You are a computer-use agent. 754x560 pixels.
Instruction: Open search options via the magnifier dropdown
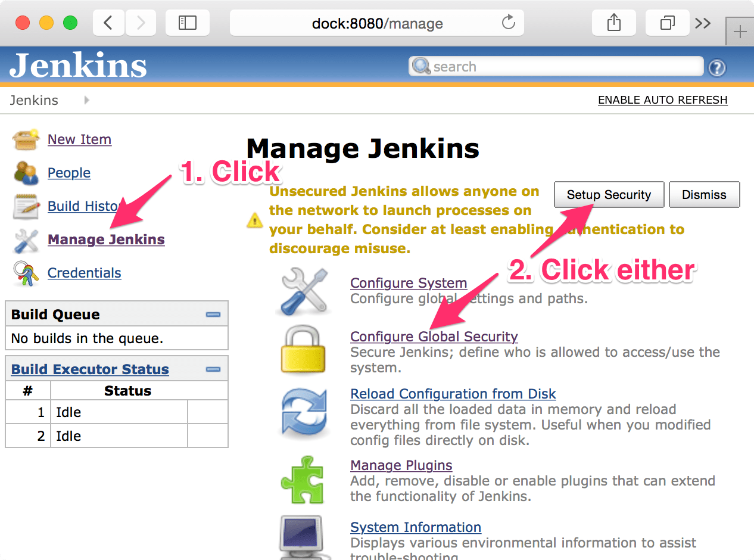[420, 66]
